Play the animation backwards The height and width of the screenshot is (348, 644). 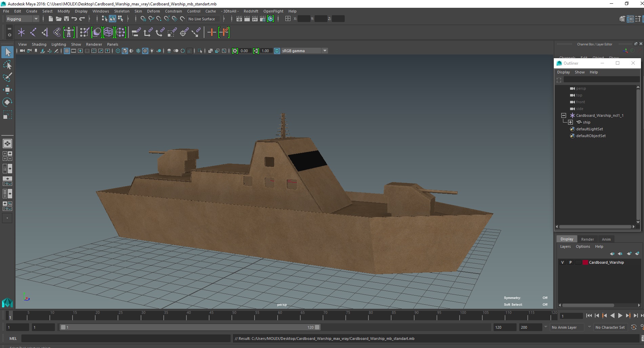612,316
